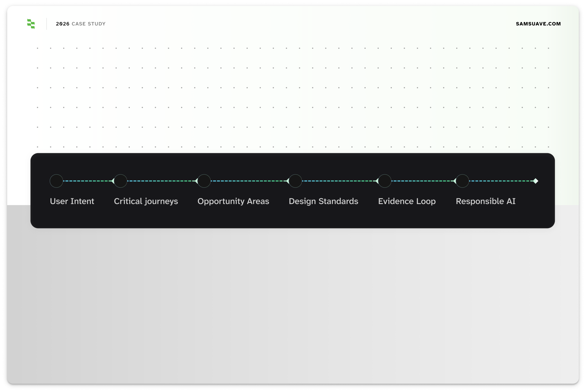Select the User Intent timeline circle

(x=57, y=181)
